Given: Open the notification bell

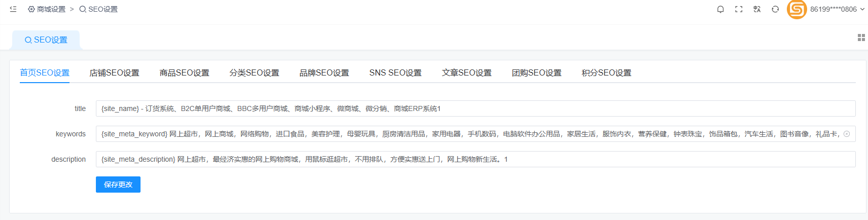Looking at the screenshot, I should click(x=720, y=9).
